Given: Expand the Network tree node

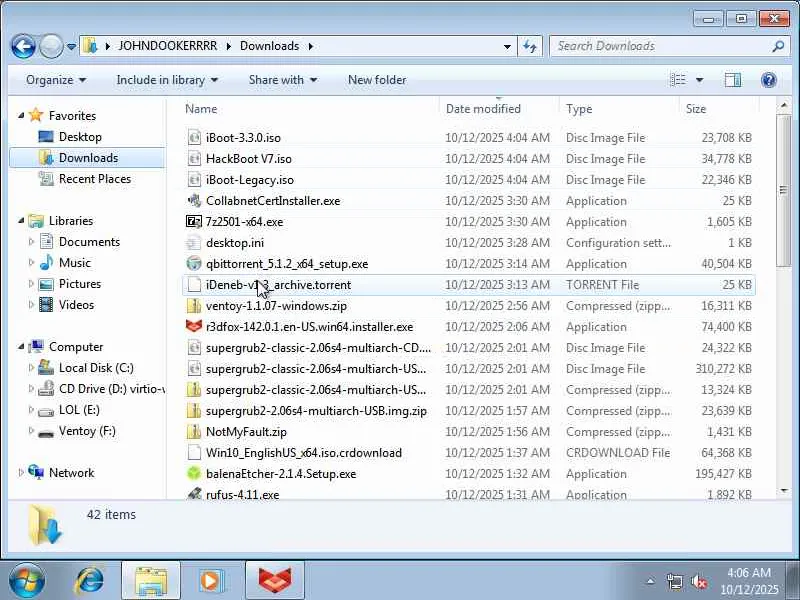Looking at the screenshot, I should point(21,473).
